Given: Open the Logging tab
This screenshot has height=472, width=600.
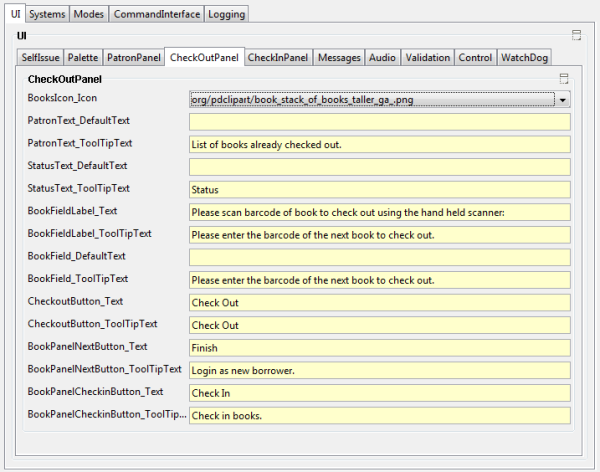Looking at the screenshot, I should (226, 14).
